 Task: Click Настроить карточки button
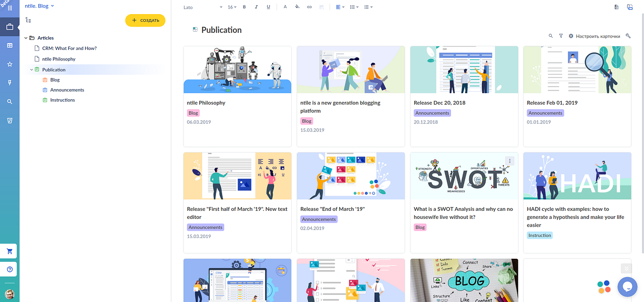[x=595, y=36]
